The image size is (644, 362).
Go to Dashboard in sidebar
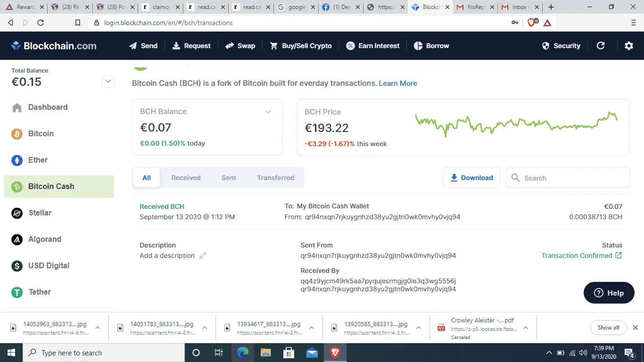(x=58, y=107)
